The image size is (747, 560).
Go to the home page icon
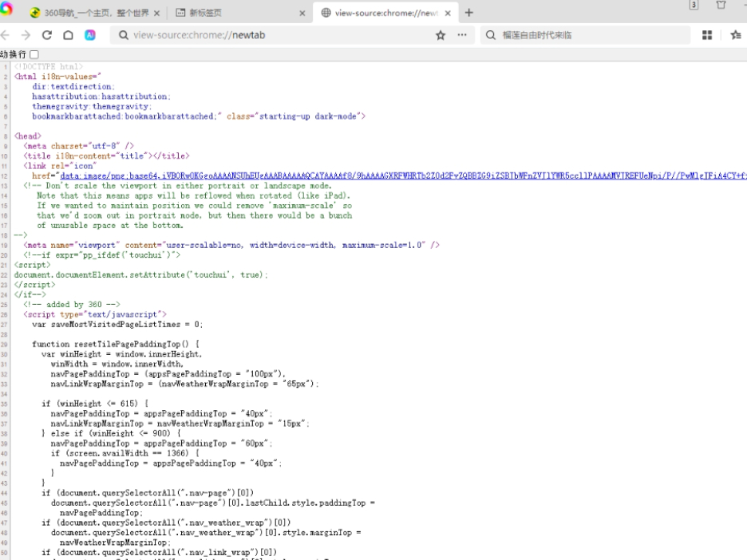coord(68,35)
